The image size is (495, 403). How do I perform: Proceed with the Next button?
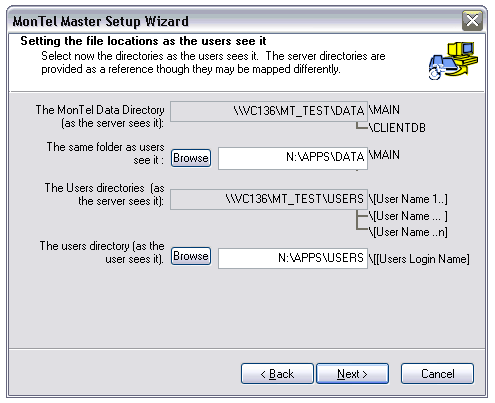[x=352, y=374]
